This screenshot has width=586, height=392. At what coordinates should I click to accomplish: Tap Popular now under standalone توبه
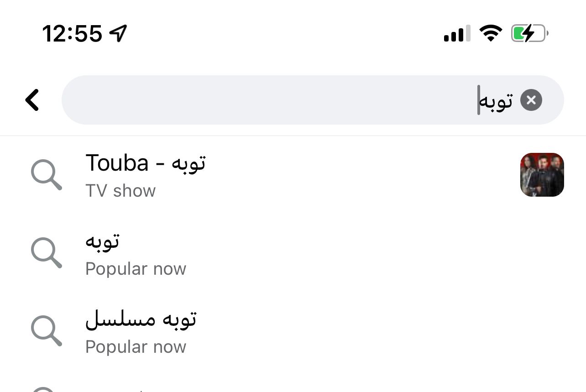136,269
